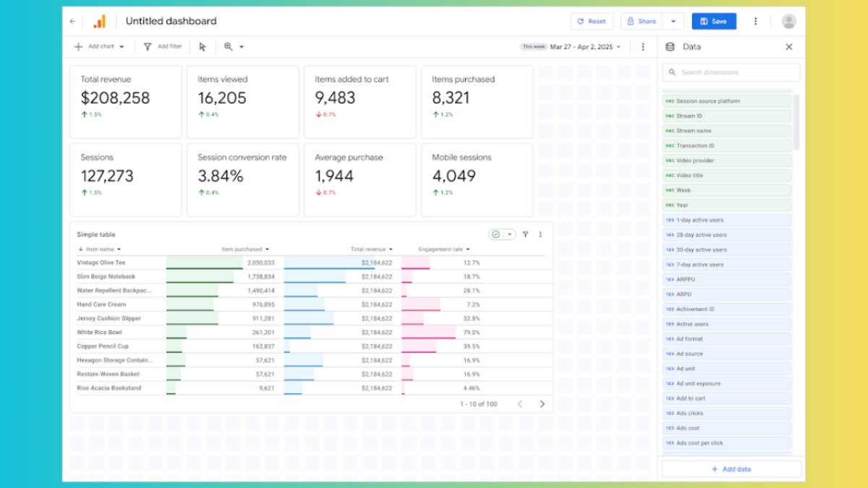
Task: Go back using the back arrow
Action: click(72, 22)
